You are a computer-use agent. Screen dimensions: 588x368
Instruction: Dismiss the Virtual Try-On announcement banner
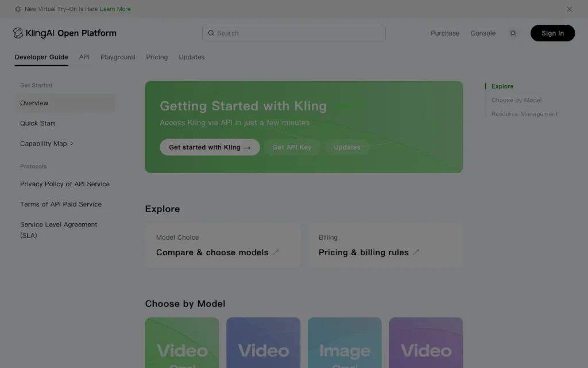[569, 9]
